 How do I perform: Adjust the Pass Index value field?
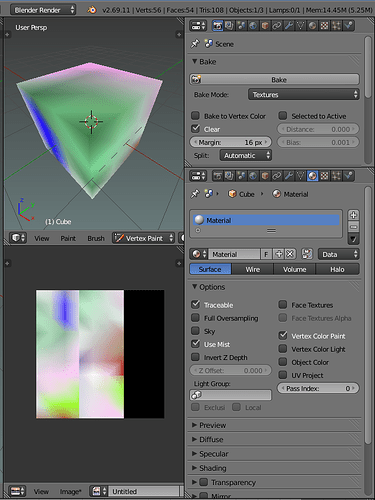[x=318, y=388]
